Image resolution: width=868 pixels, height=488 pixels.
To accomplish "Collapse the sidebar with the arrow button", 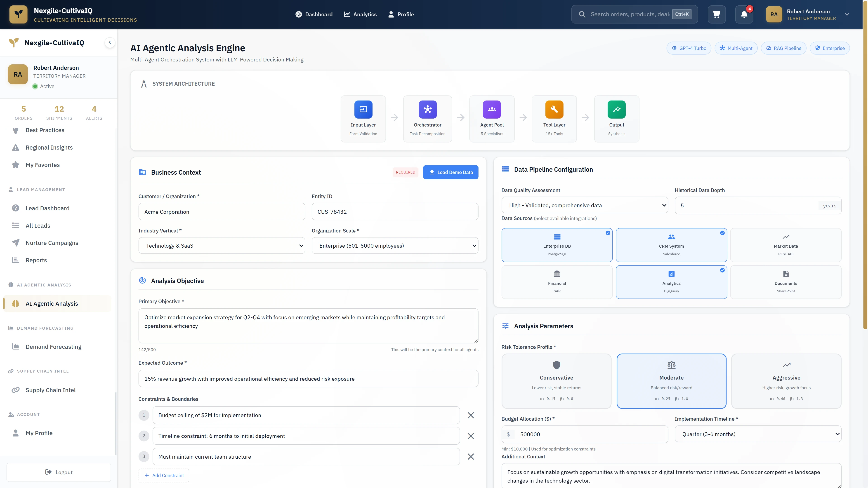I will [x=109, y=42].
